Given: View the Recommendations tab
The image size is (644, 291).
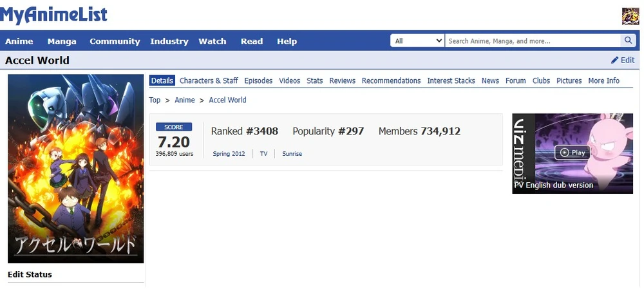Looking at the screenshot, I should 391,80.
